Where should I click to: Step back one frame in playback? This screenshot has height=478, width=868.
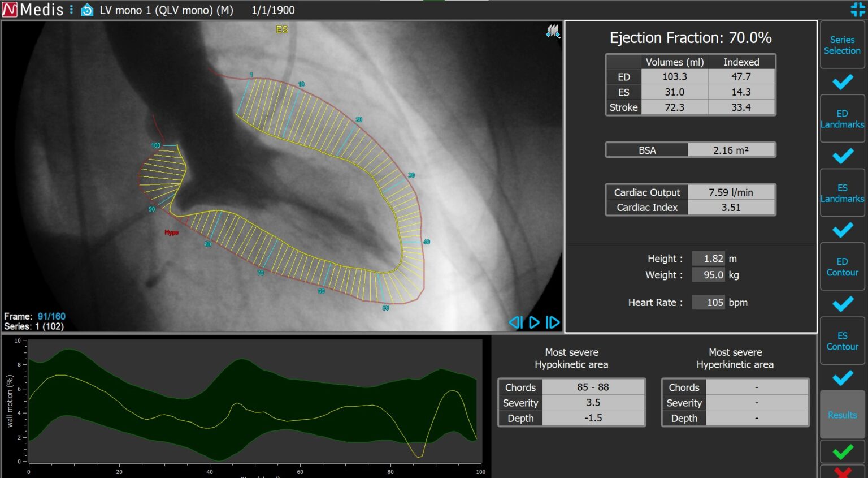[x=515, y=322]
